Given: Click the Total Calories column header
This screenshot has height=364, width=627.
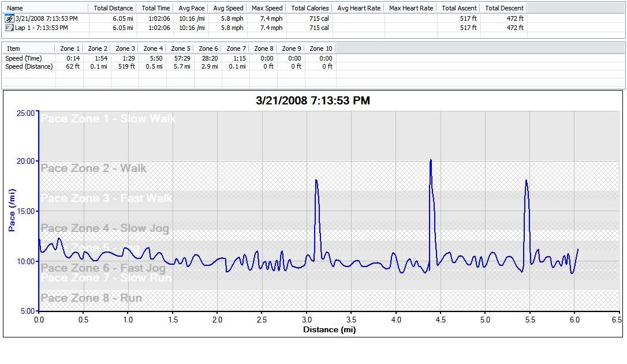Looking at the screenshot, I should point(309,8).
